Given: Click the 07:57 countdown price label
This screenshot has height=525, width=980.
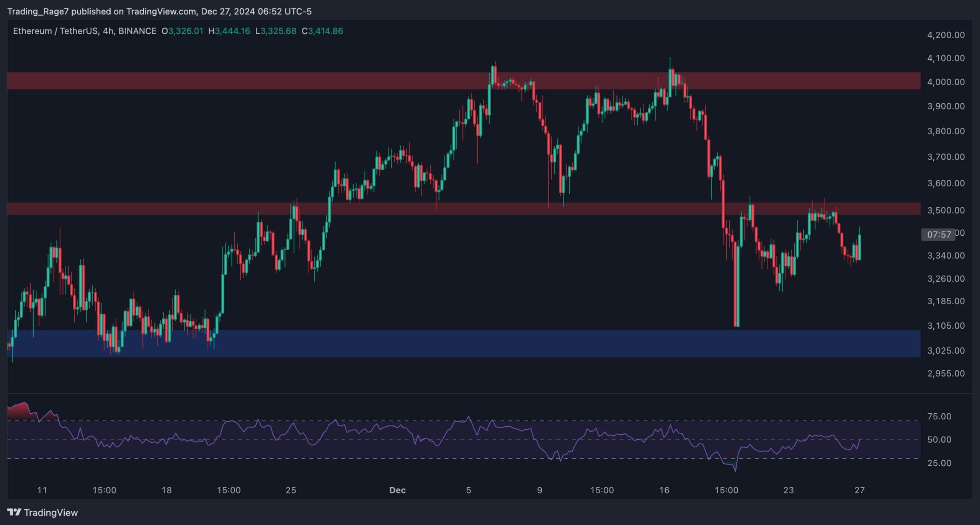Looking at the screenshot, I should click(939, 235).
